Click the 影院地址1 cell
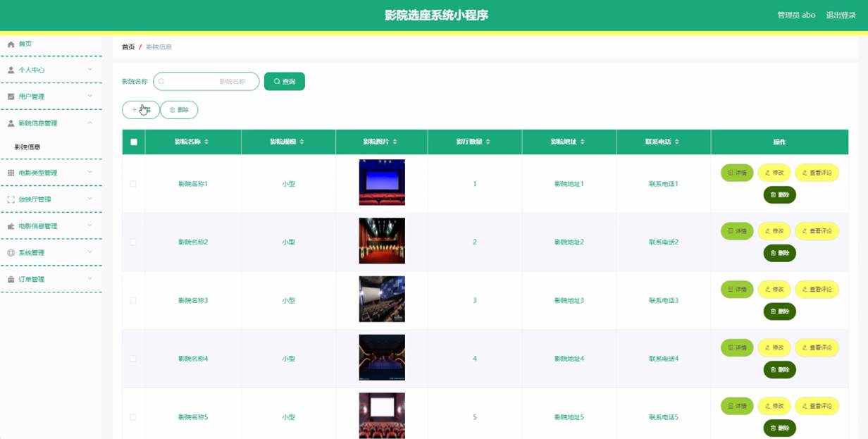This screenshot has height=439, width=868. pos(569,184)
